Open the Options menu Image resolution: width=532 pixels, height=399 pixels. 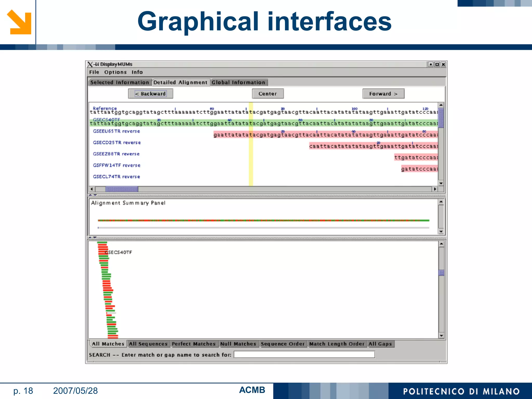(115, 72)
